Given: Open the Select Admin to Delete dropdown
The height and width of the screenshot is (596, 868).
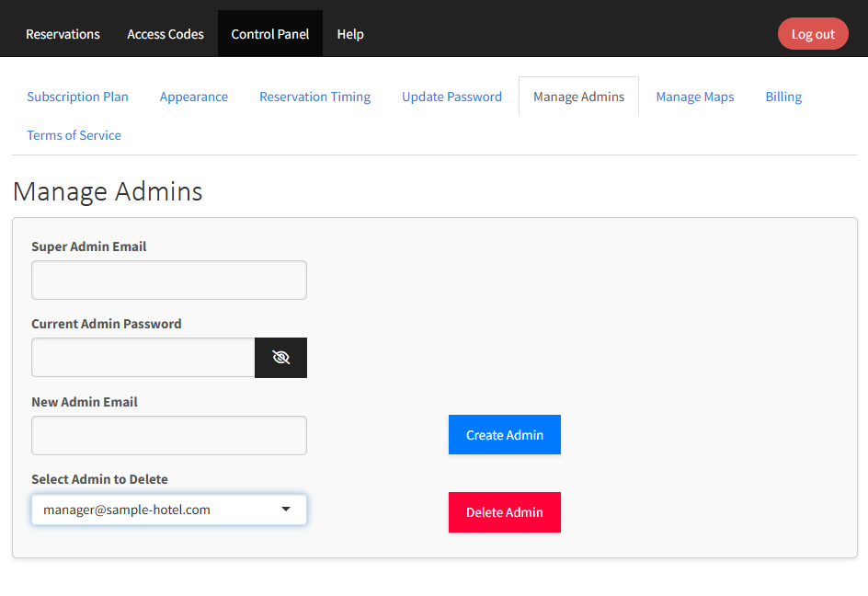Looking at the screenshot, I should pyautogui.click(x=168, y=509).
